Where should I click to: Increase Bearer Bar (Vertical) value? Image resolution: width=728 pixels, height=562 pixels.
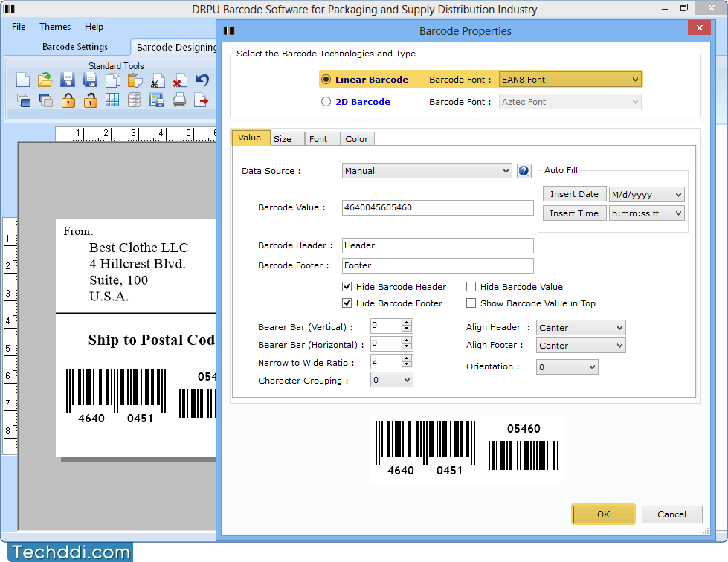407,323
